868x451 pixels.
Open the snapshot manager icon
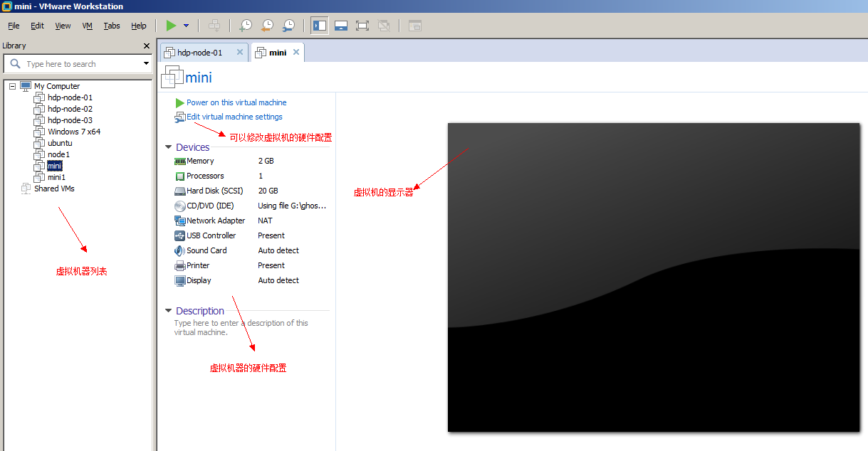[288, 26]
